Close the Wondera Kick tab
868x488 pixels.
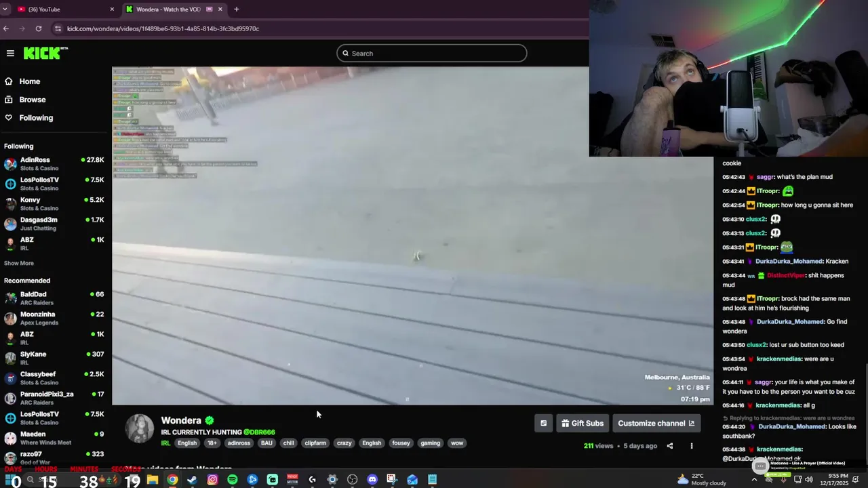click(x=220, y=9)
